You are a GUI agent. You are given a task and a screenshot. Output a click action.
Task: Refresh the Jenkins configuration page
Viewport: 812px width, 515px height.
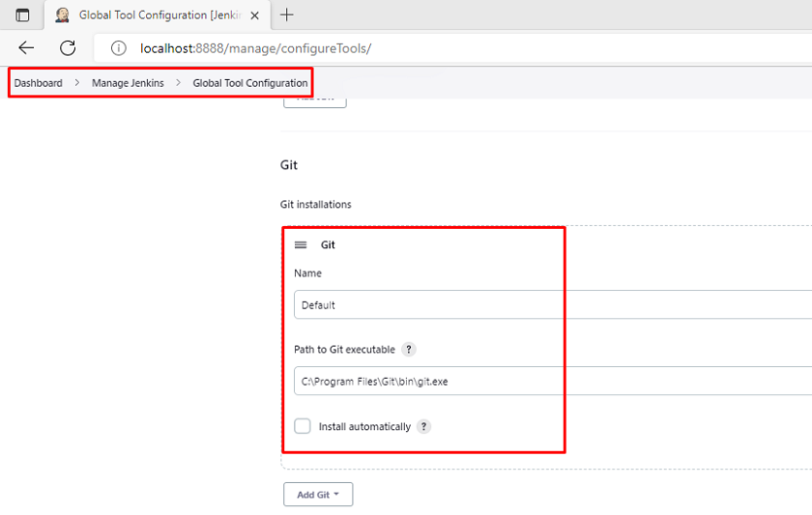point(68,48)
